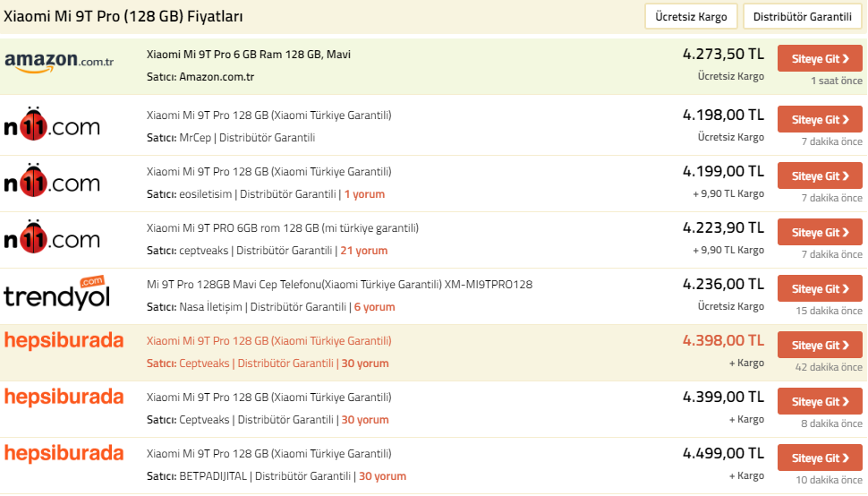Click the 15 dakika önce timestamp
The image size is (868, 496).
pyautogui.click(x=829, y=311)
